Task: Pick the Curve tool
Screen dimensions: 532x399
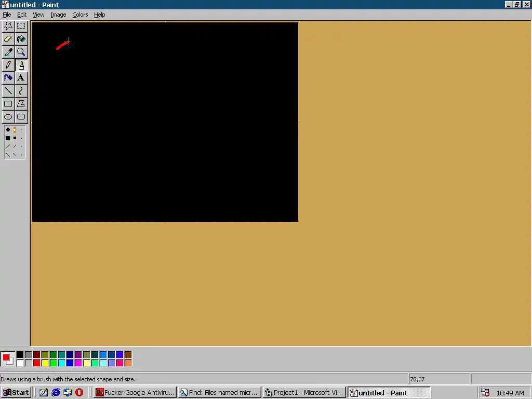Action: (21, 90)
